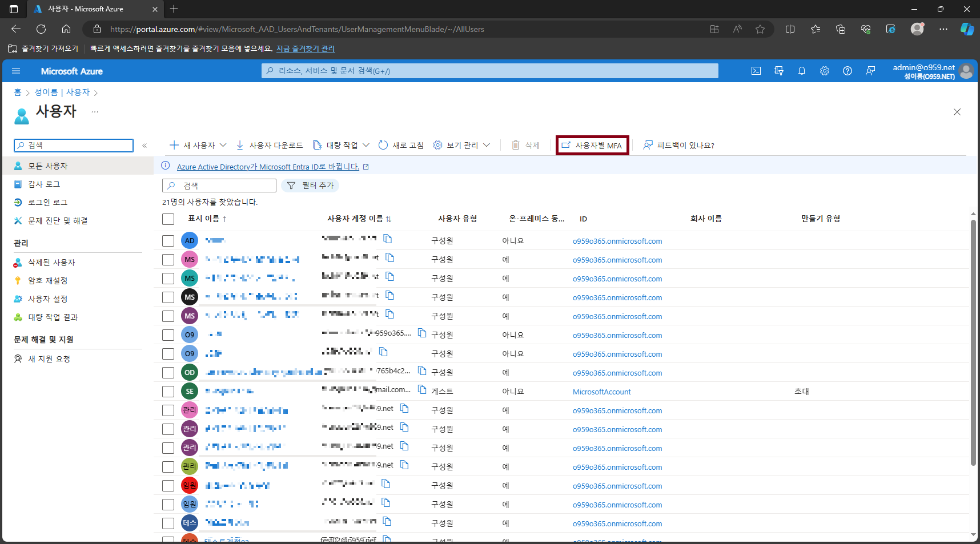Click 피드백이 있나요? button

679,146
